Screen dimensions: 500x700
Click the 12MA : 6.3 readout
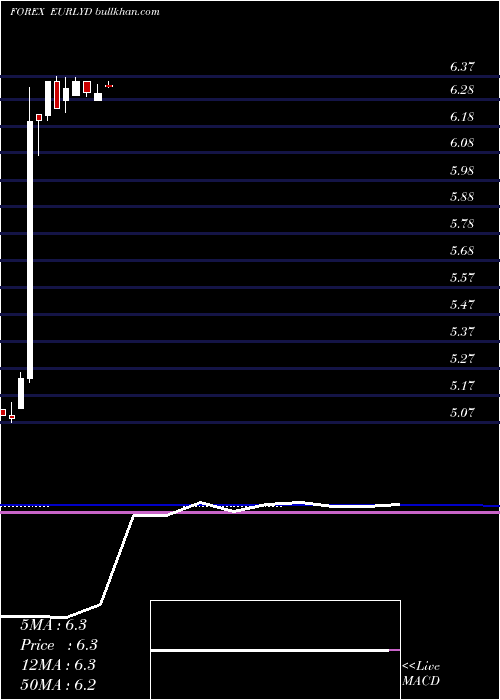[58, 665]
